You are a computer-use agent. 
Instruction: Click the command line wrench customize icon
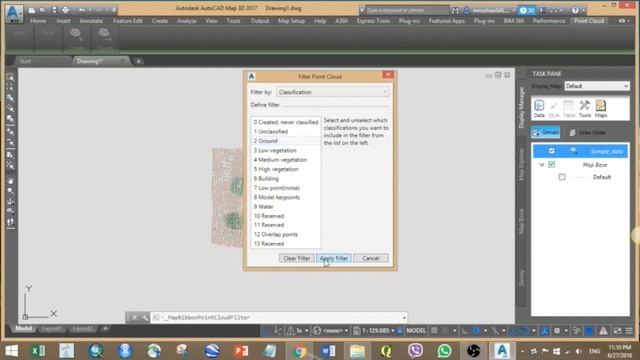click(x=144, y=317)
